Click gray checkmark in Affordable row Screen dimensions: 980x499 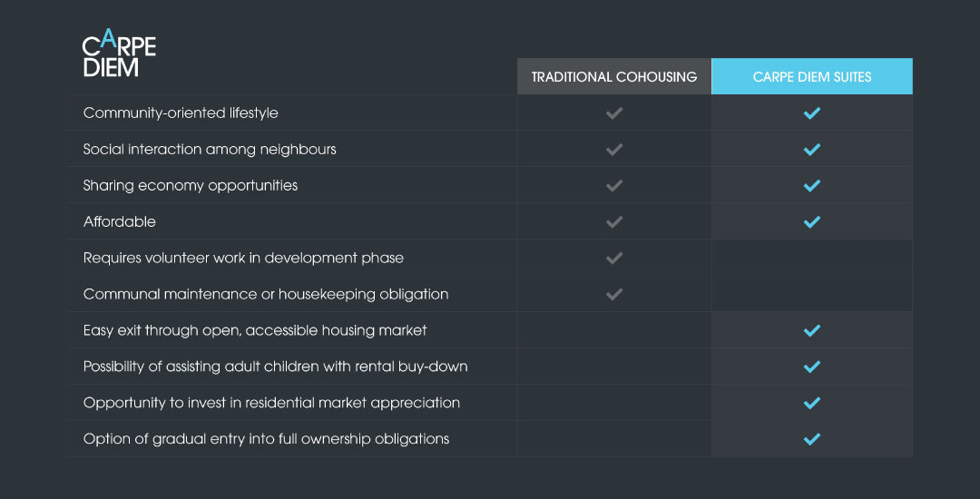[614, 221]
